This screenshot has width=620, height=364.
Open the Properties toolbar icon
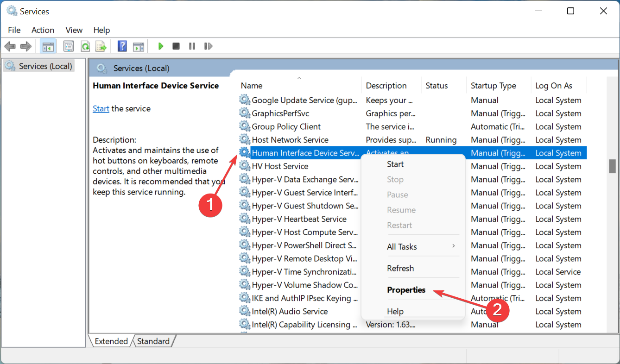(69, 46)
